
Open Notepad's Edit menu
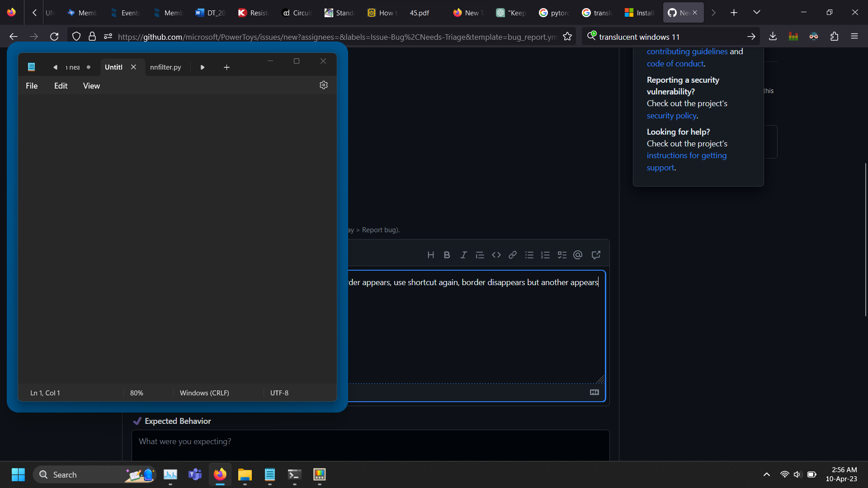pyautogui.click(x=61, y=85)
